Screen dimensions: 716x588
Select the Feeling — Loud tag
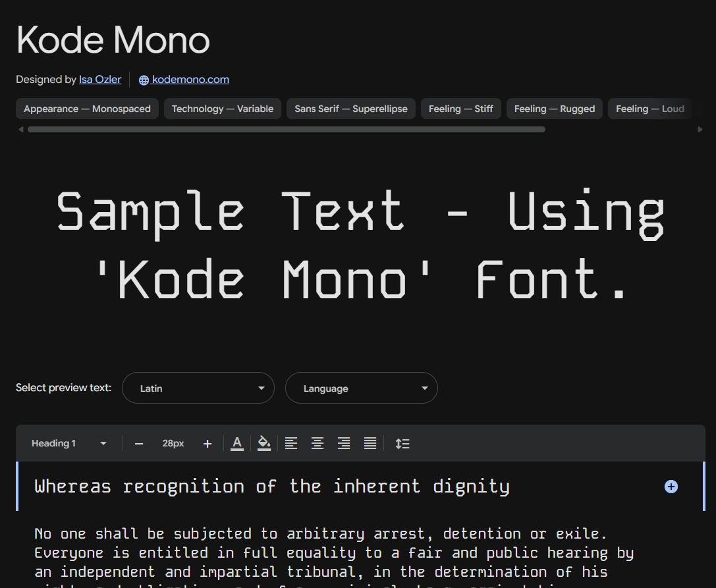[x=649, y=109]
